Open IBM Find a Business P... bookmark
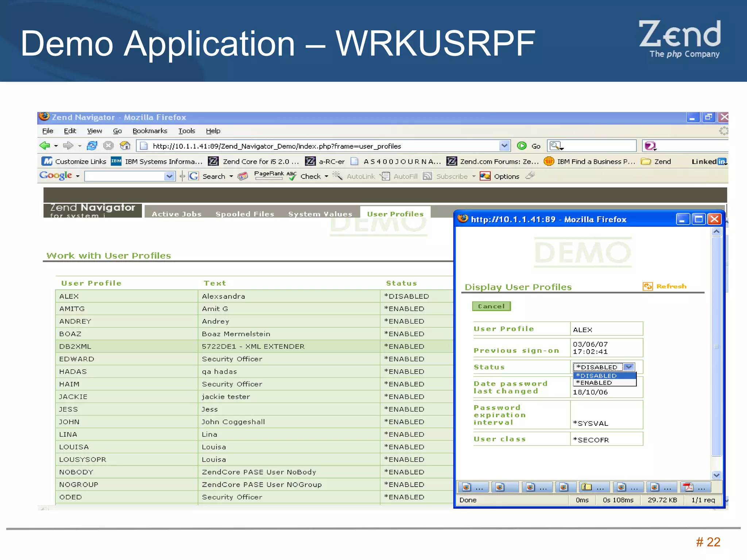This screenshot has width=747, height=560. (x=589, y=161)
